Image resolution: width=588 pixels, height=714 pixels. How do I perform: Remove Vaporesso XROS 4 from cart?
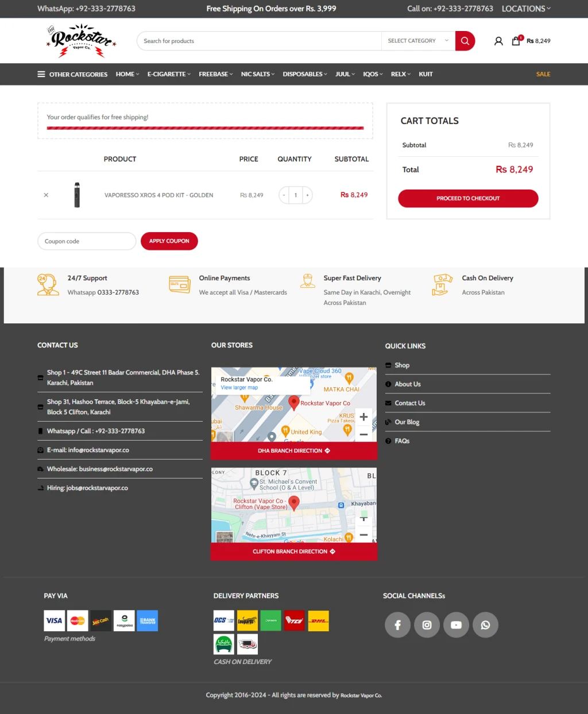[46, 195]
